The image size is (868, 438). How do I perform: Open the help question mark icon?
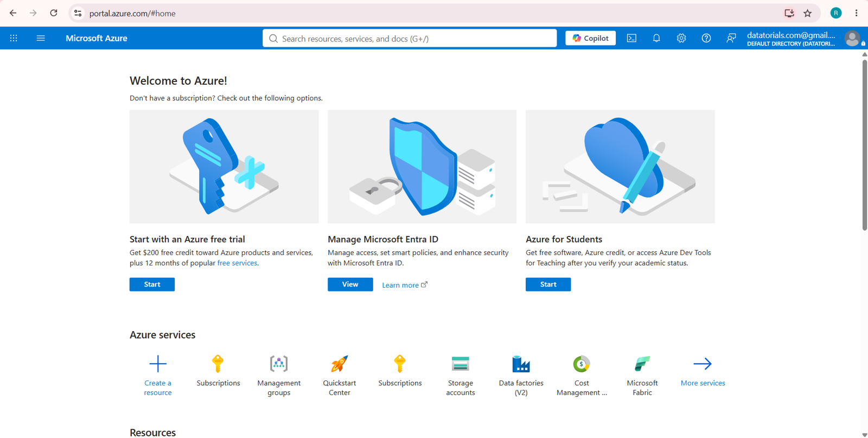pos(706,38)
